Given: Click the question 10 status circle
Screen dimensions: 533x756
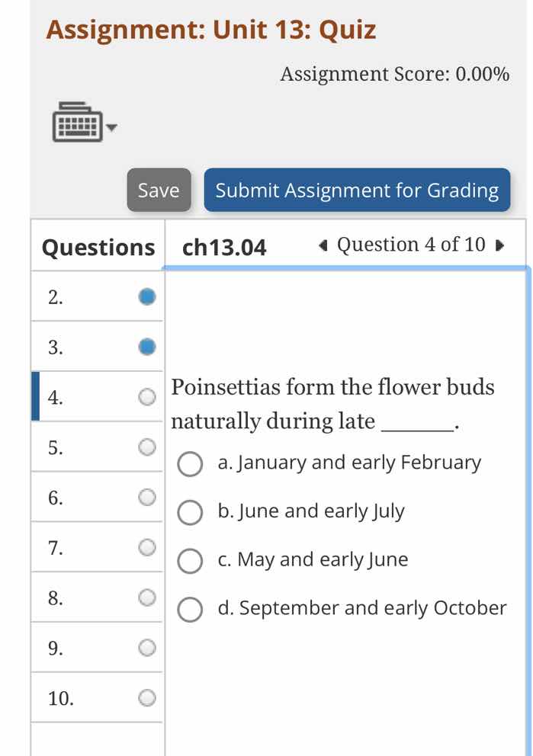Looking at the screenshot, I should point(147,697).
